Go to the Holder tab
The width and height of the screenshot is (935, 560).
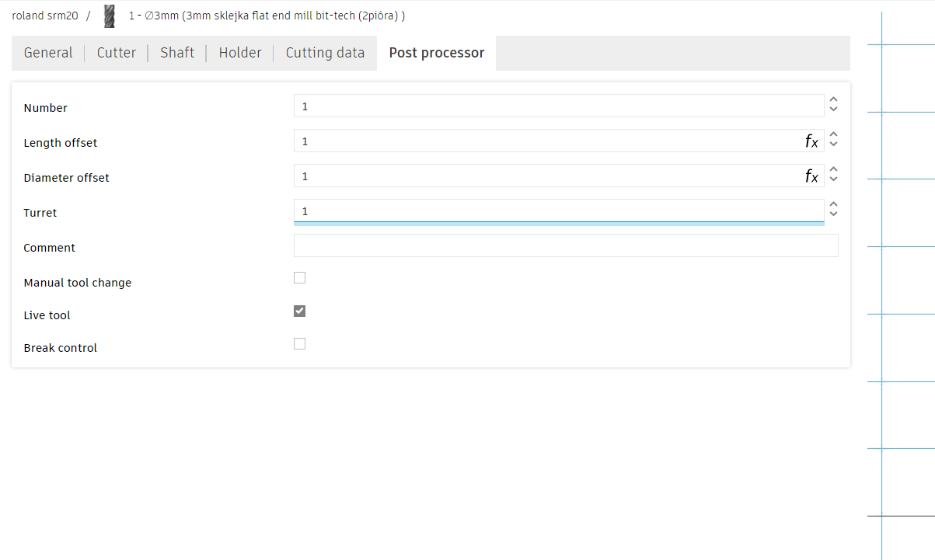[x=240, y=53]
